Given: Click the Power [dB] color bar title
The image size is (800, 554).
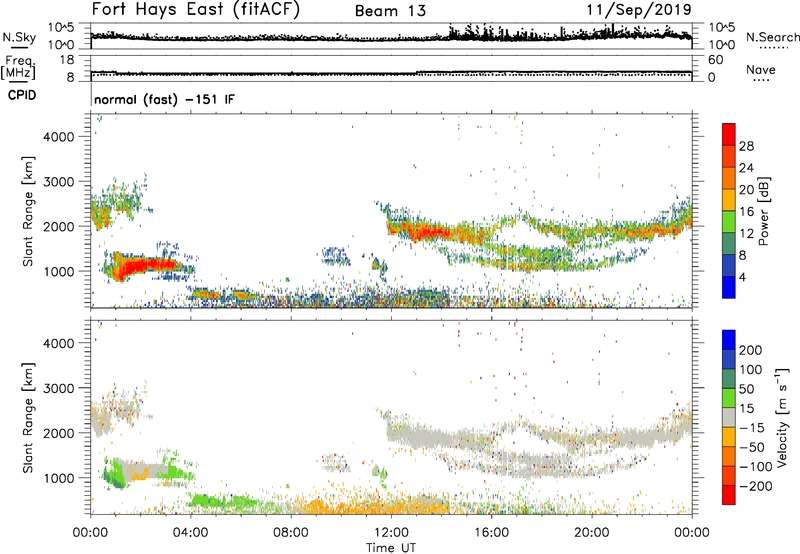Looking at the screenshot, I should coord(763,211).
